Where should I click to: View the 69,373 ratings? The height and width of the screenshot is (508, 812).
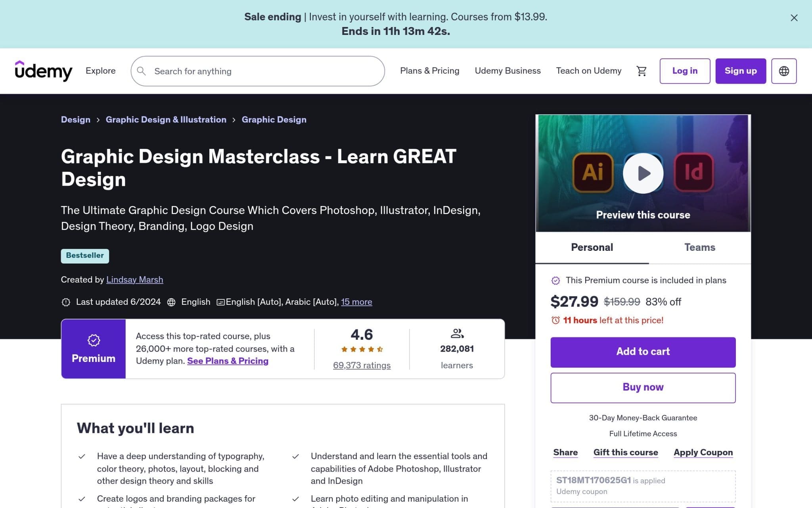click(362, 365)
